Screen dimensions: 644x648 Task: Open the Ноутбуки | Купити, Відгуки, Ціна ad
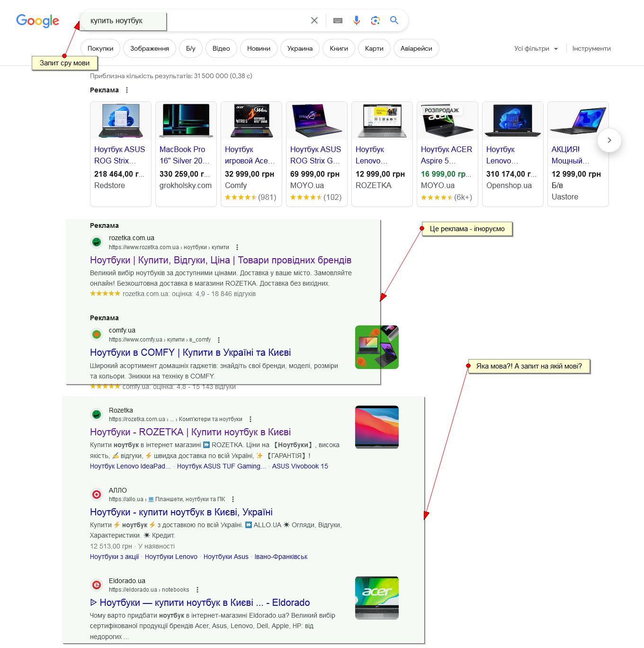click(x=221, y=260)
